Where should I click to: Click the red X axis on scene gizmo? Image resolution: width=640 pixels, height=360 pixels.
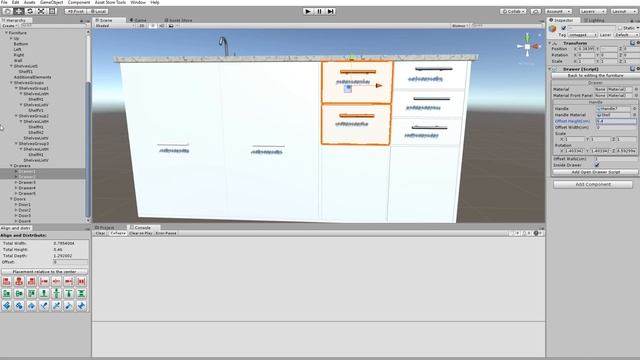536,47
